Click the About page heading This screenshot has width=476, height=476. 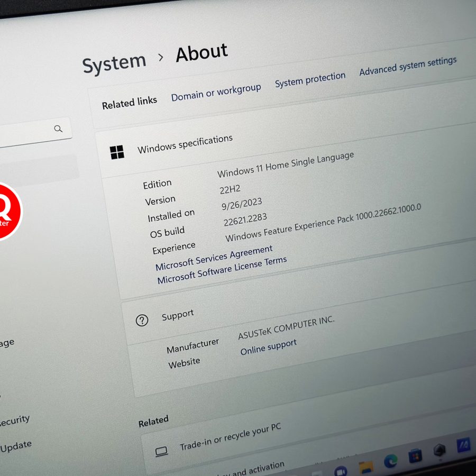pos(202,52)
